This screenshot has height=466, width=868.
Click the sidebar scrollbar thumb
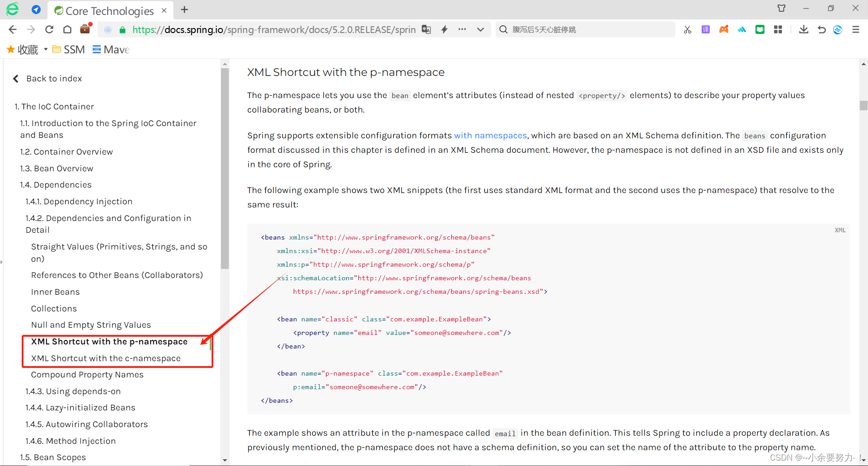click(x=225, y=168)
